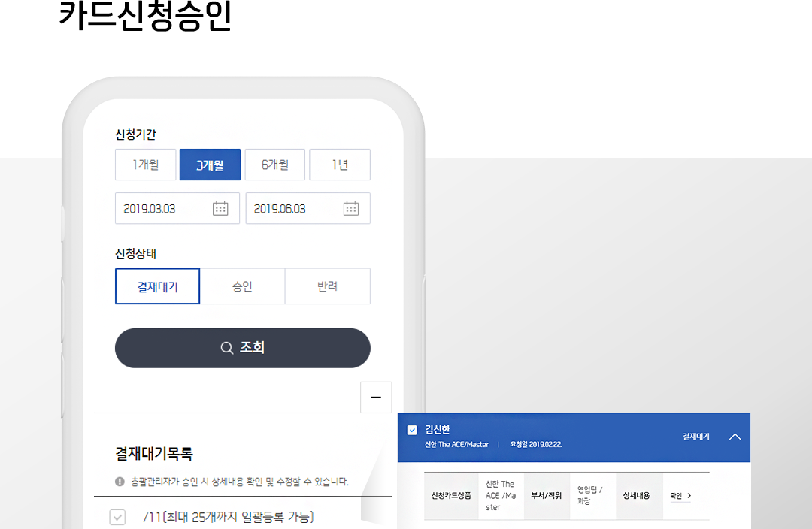Open calendar for end date 2019.06.03
The height and width of the screenshot is (529, 812).
351,209
